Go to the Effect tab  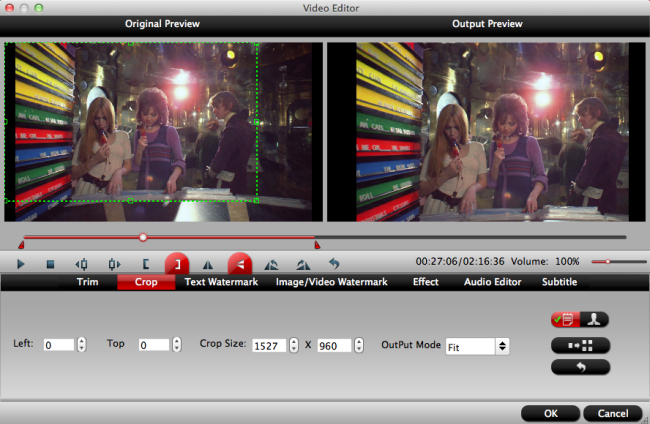[x=425, y=282]
